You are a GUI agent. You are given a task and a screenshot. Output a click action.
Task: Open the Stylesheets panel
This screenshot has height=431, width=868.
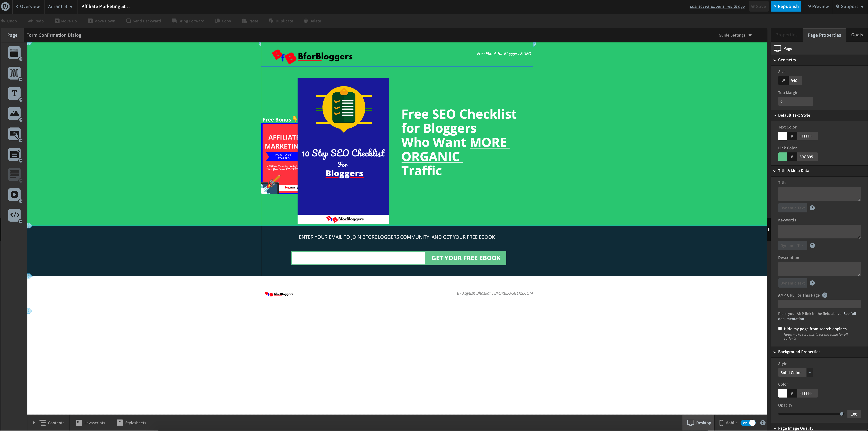coord(131,423)
